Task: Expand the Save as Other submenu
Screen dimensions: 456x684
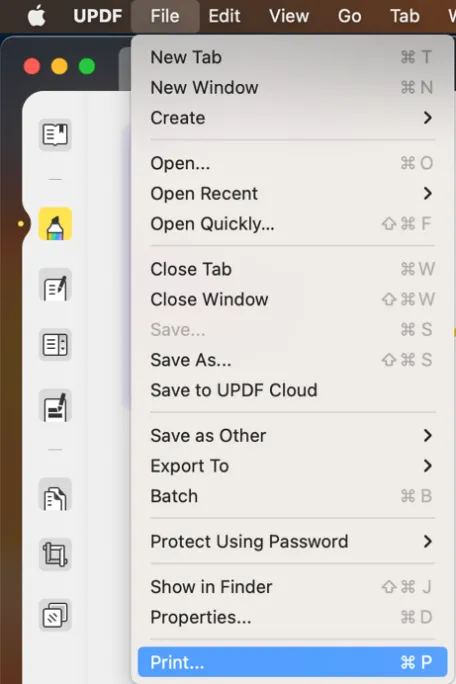Action: 291,435
